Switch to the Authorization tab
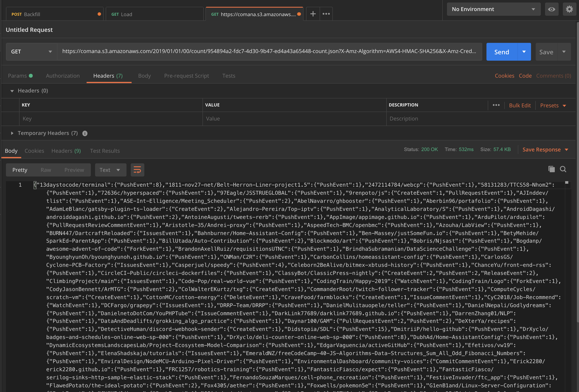579x392 pixels. click(x=63, y=76)
